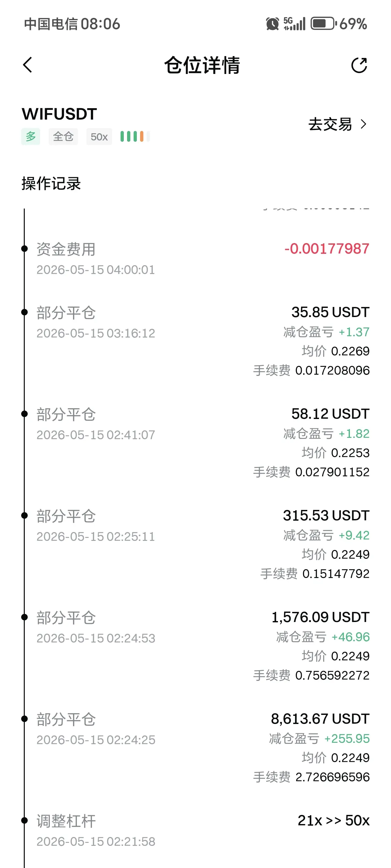Image resolution: width=391 pixels, height=868 pixels.
Task: Tap the 50x leverage tag
Action: coord(99,137)
